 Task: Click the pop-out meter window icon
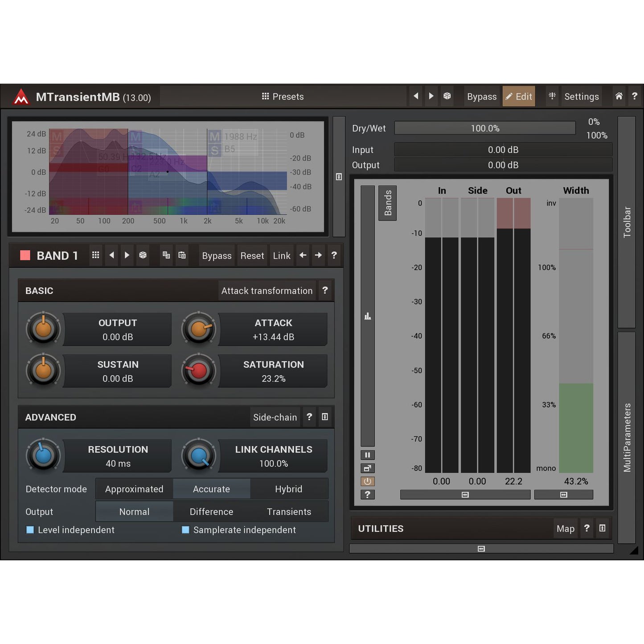367,468
